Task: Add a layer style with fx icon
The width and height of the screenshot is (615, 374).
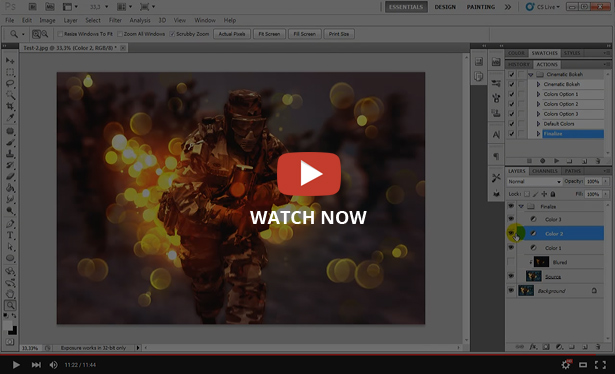Action: coord(533,347)
